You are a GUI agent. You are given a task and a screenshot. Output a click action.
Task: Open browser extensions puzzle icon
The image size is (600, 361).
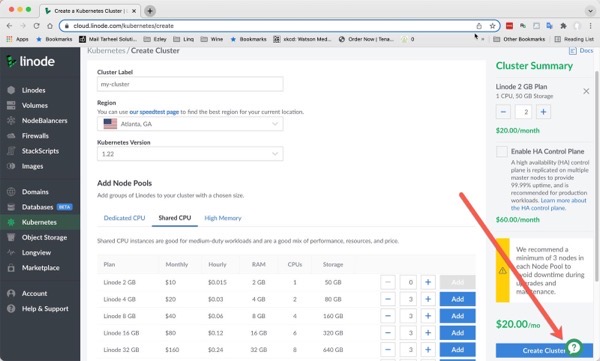click(563, 26)
